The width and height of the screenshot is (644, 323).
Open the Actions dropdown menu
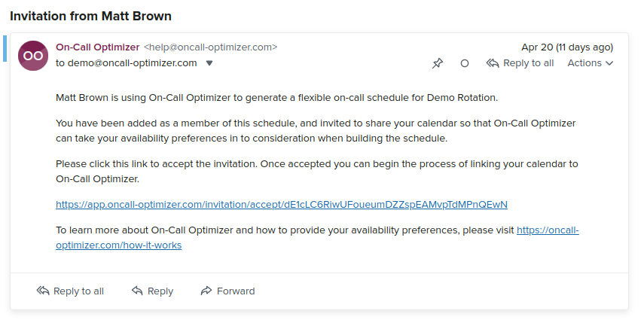point(591,63)
